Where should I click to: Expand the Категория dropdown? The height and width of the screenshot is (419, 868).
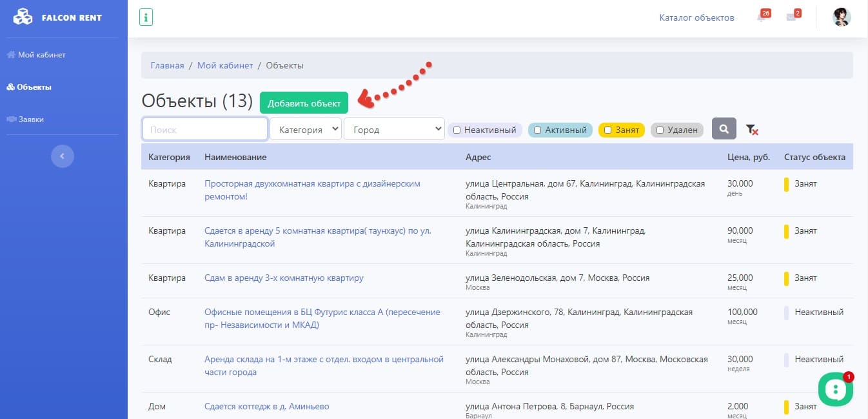306,129
